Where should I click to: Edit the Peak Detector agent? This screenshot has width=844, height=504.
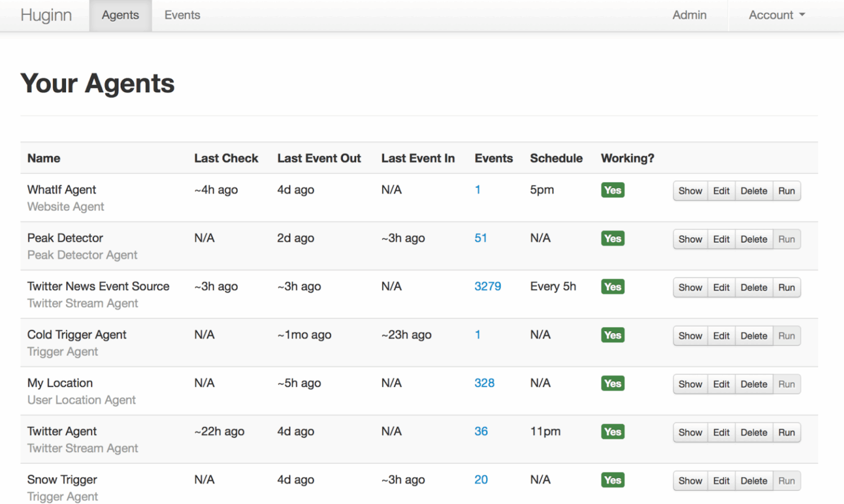point(721,239)
